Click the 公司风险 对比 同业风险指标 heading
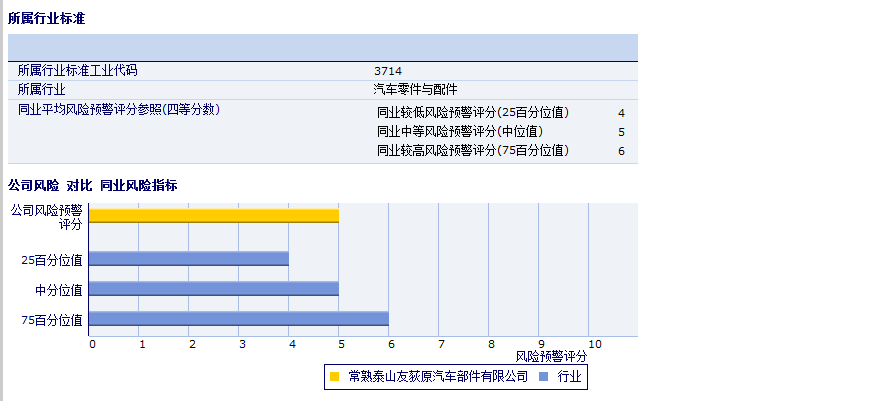 click(x=93, y=185)
